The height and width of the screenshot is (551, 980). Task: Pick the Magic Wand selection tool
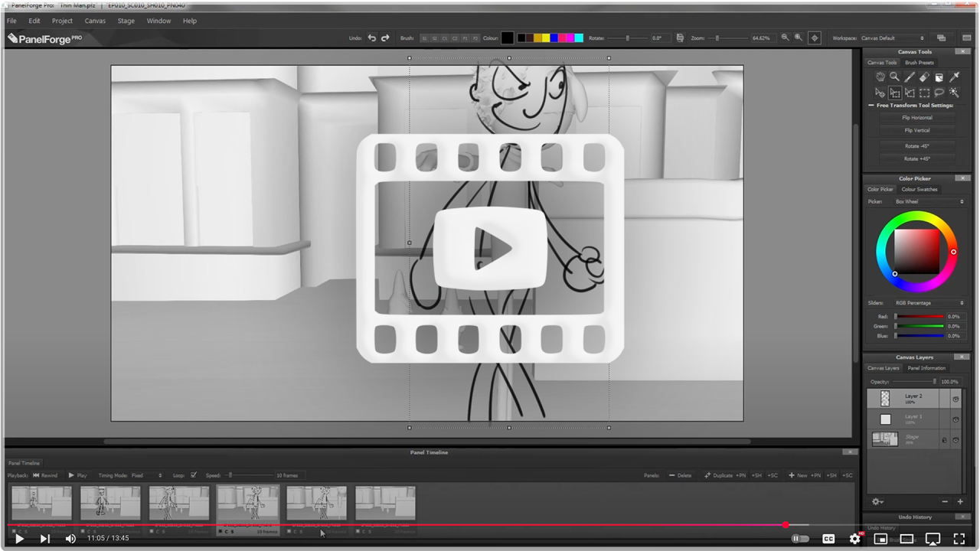pos(954,93)
